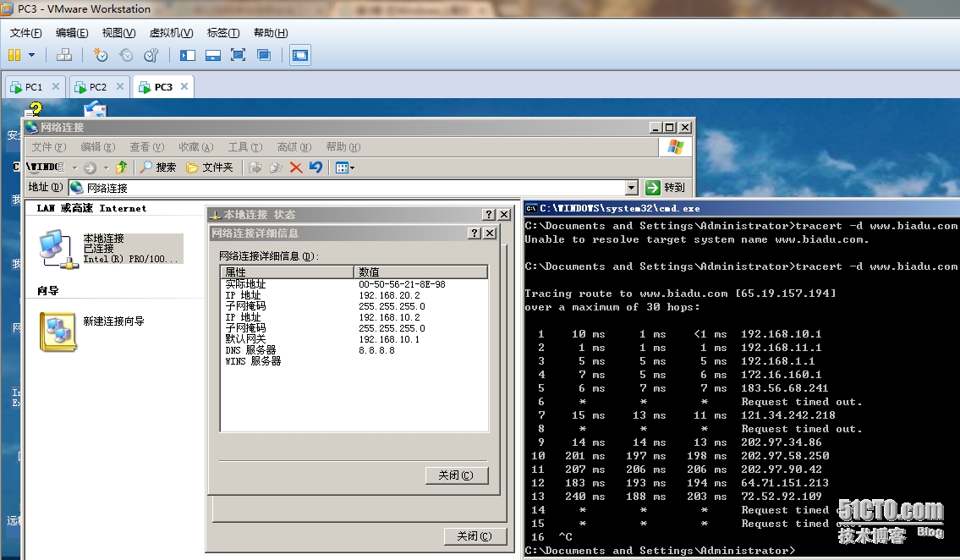Viewport: 960px width, 560px height.
Task: Open 收藏(A) menu in 网络连接 window
Action: pyautogui.click(x=196, y=147)
